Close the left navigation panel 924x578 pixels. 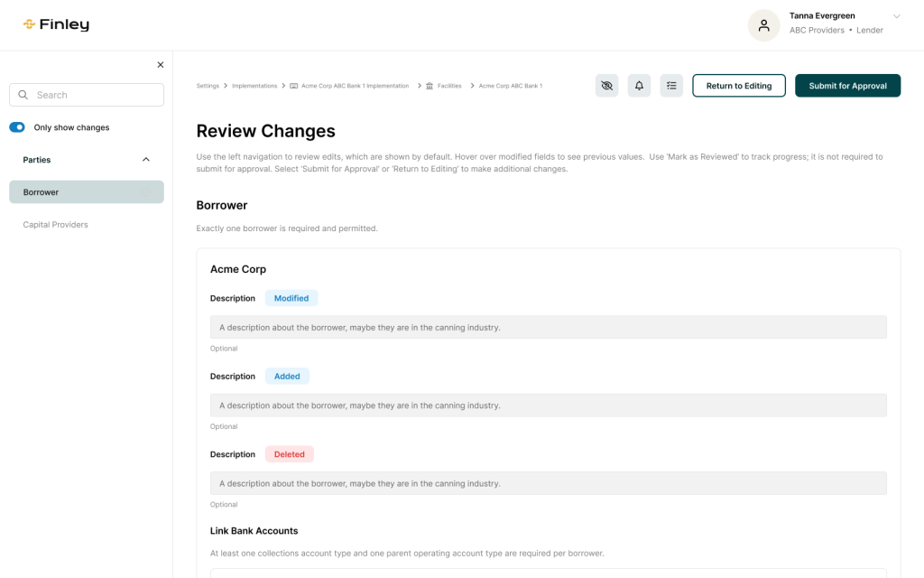(161, 65)
